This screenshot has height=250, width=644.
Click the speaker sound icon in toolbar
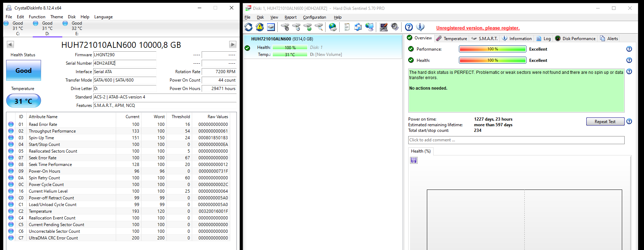(x=395, y=27)
